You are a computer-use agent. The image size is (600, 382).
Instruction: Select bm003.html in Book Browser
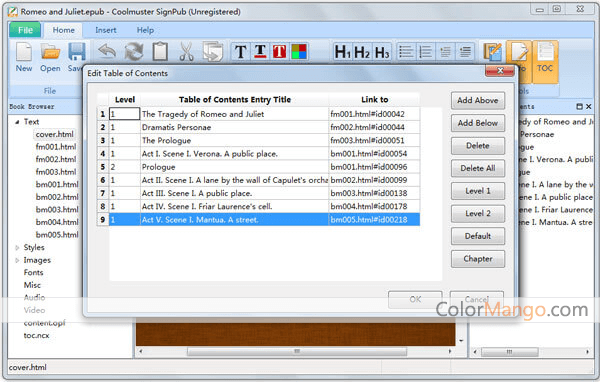57,210
